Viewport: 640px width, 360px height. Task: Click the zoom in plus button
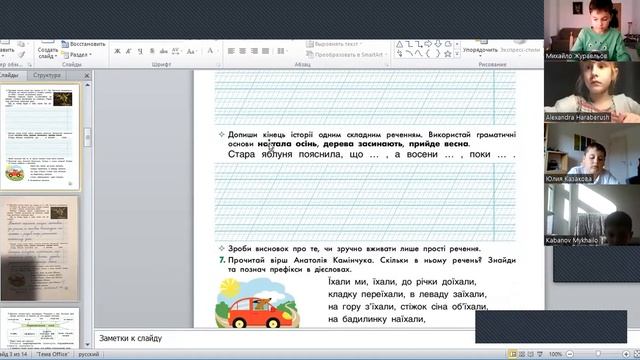click(626, 354)
